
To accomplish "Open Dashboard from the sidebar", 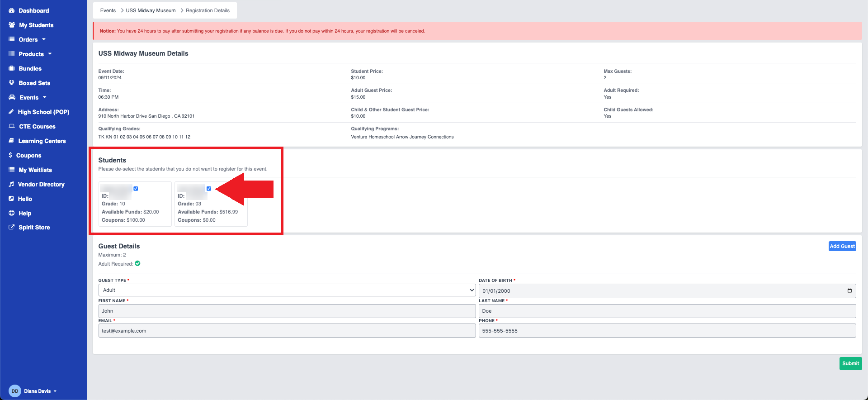I will click(x=34, y=10).
